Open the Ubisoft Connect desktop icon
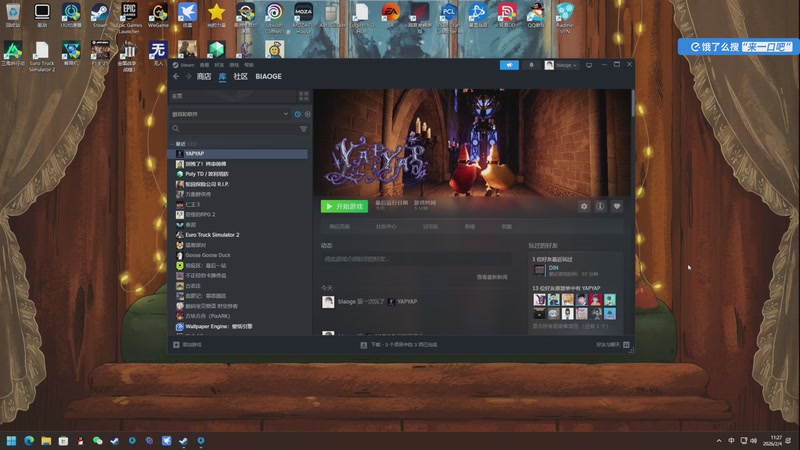The height and width of the screenshot is (450, 800). [274, 18]
